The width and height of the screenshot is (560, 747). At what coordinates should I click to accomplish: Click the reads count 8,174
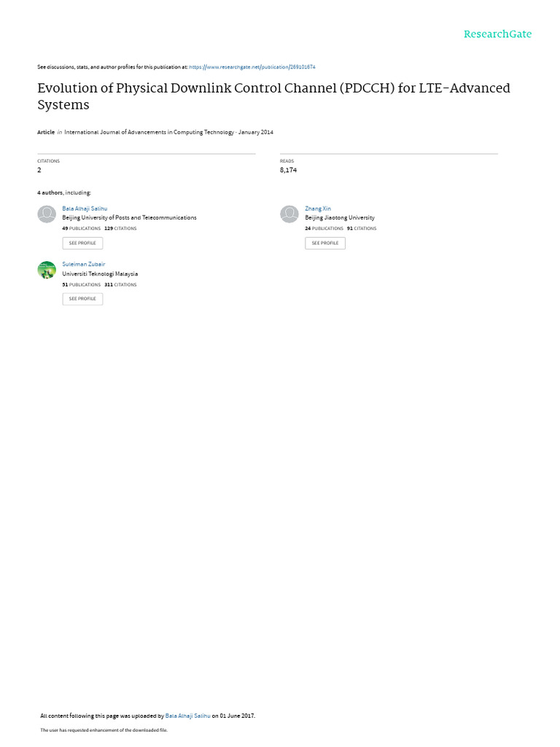coord(288,170)
